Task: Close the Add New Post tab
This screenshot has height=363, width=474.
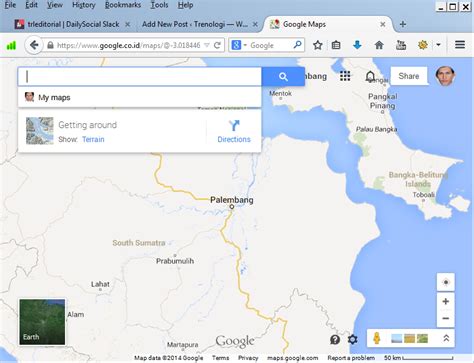Action: pos(255,24)
